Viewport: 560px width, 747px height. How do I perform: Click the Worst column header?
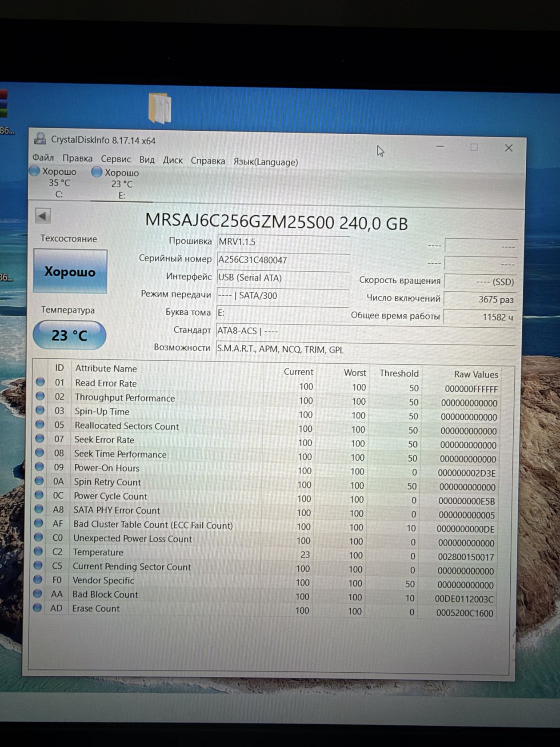tap(355, 373)
